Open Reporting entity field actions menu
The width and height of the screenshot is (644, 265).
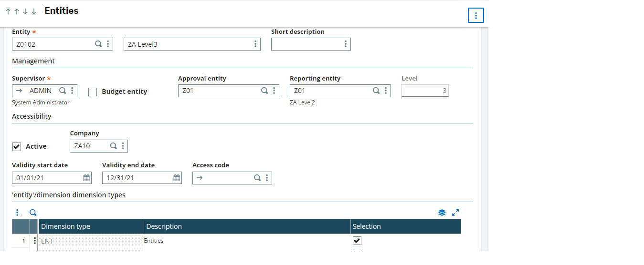point(386,91)
